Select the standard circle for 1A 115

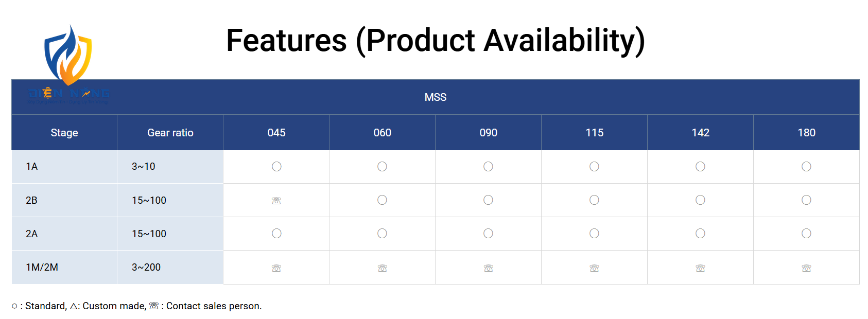coord(594,166)
